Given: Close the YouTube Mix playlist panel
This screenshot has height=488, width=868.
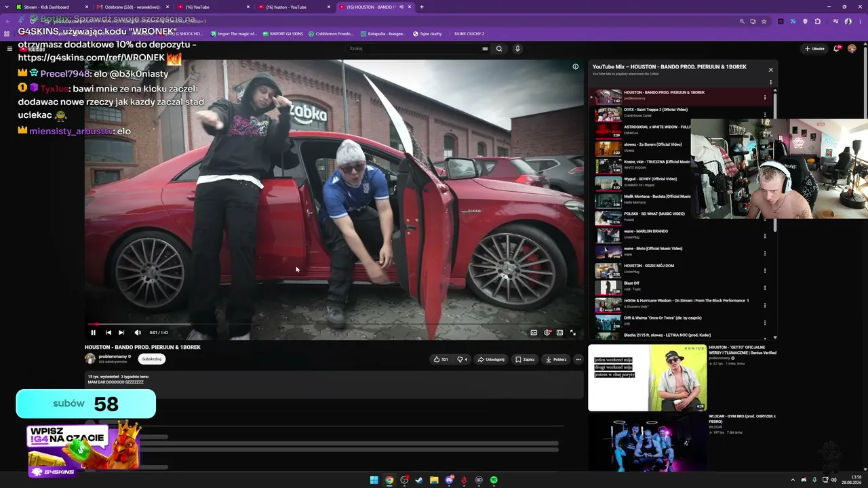Looking at the screenshot, I should [770, 70].
